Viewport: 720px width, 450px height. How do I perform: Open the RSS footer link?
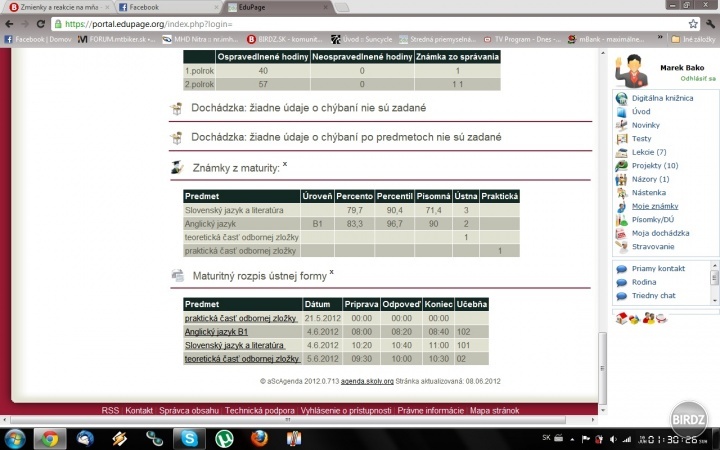pos(110,411)
